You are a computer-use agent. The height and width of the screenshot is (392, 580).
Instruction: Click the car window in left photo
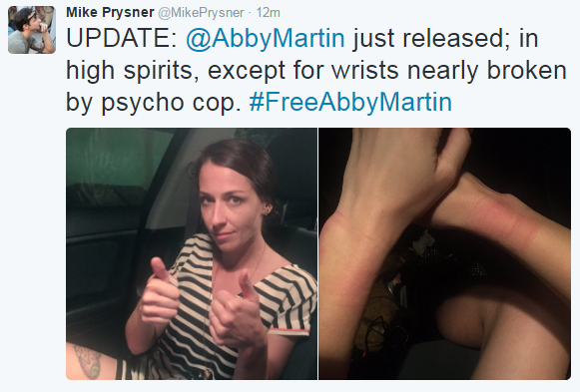(x=119, y=167)
